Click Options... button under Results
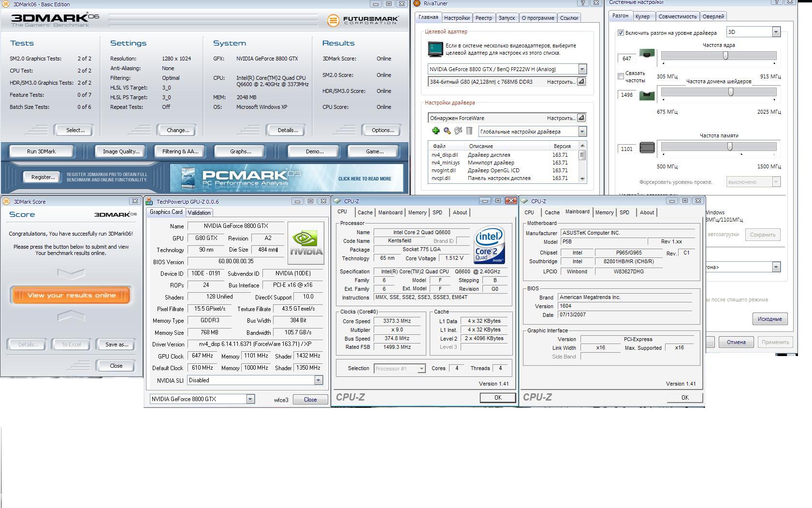The width and height of the screenshot is (812, 508). pos(383,130)
